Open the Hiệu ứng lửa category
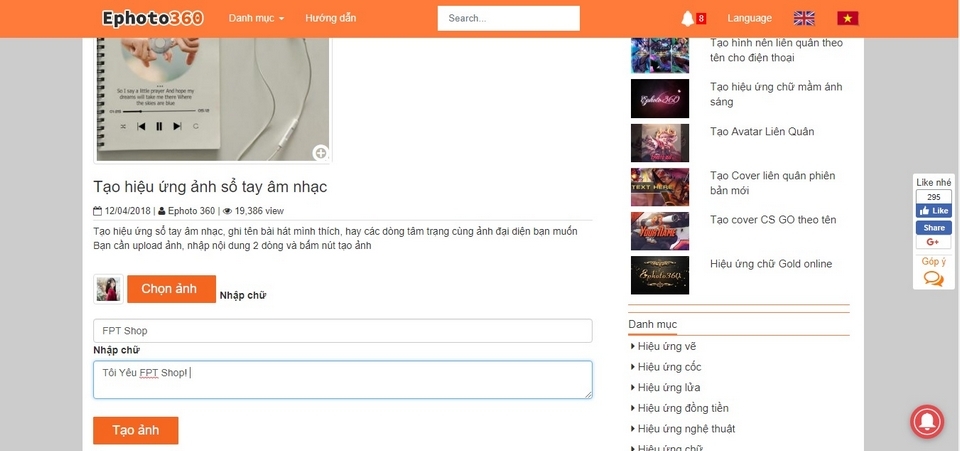 668,387
